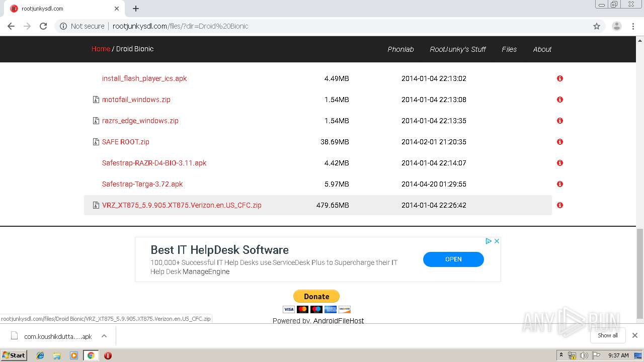
Task: Download VRZ_XT875_5.9.905 Verizon CFC zip
Action: pyautogui.click(x=182, y=205)
